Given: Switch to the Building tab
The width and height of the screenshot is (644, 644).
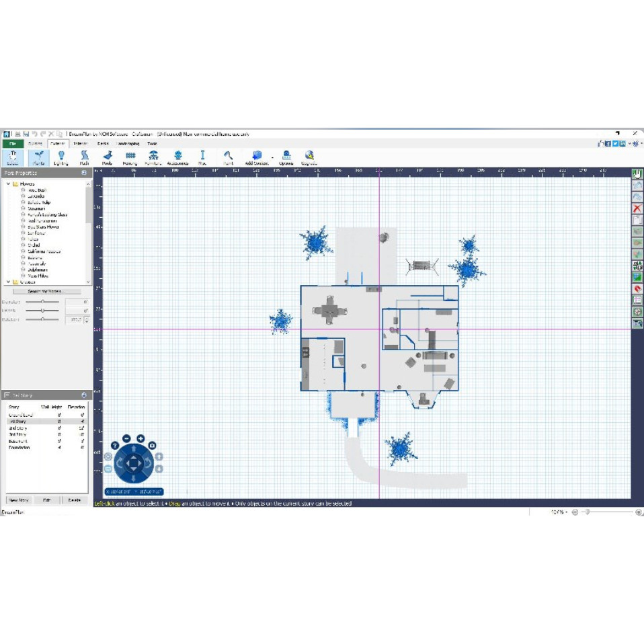Looking at the screenshot, I should tap(36, 144).
